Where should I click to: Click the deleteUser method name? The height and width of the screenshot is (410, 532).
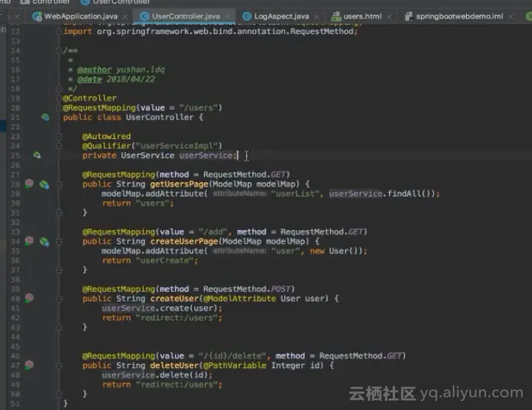point(175,366)
